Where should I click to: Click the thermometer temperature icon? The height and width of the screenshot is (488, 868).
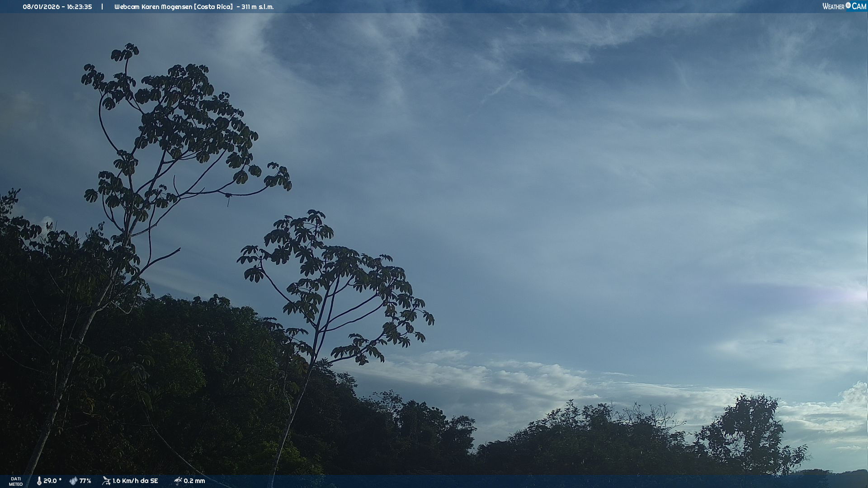coord(39,481)
